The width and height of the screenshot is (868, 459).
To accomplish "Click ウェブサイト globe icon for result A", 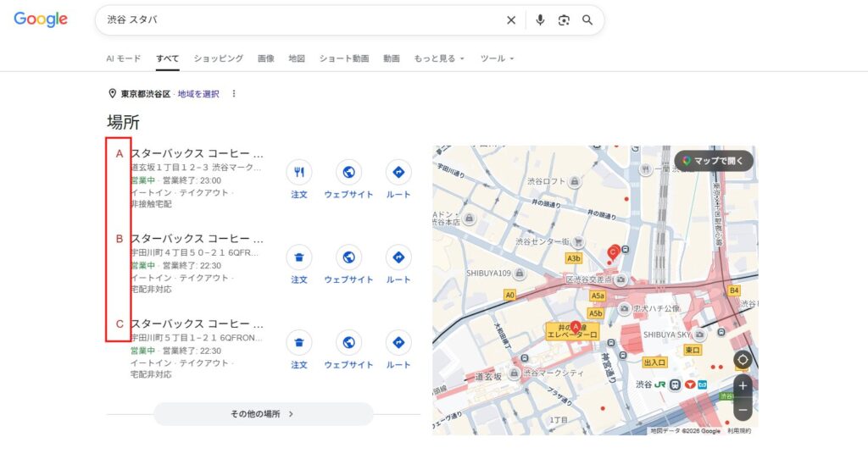I will click(348, 172).
